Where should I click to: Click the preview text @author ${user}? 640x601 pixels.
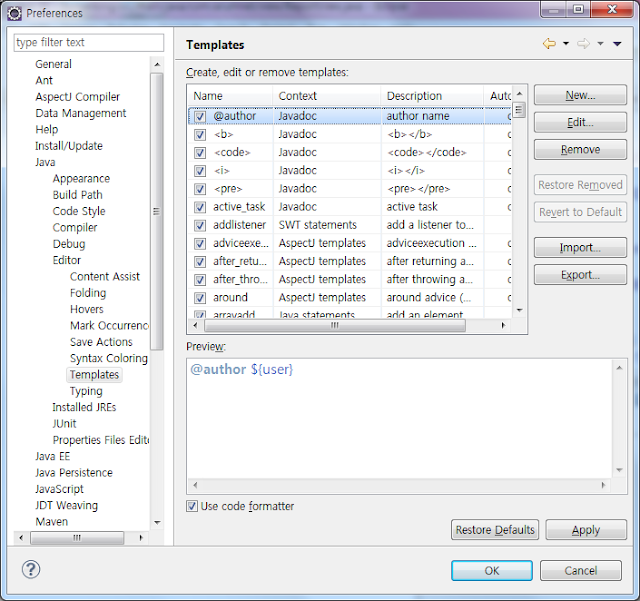[x=242, y=369]
